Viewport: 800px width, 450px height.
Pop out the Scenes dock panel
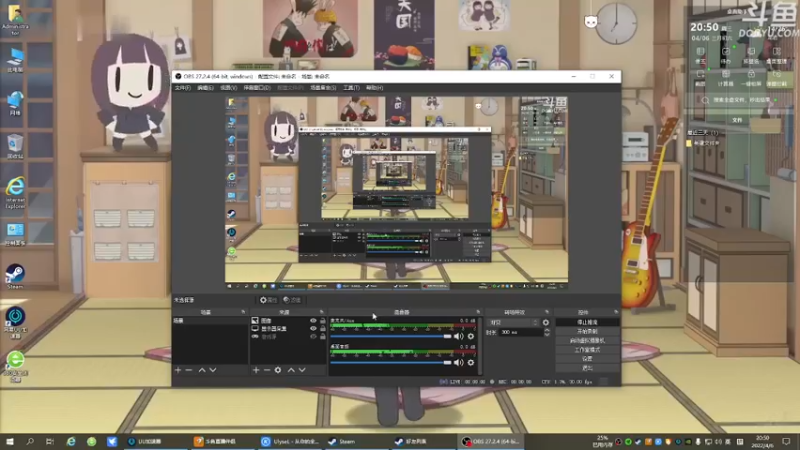point(243,312)
